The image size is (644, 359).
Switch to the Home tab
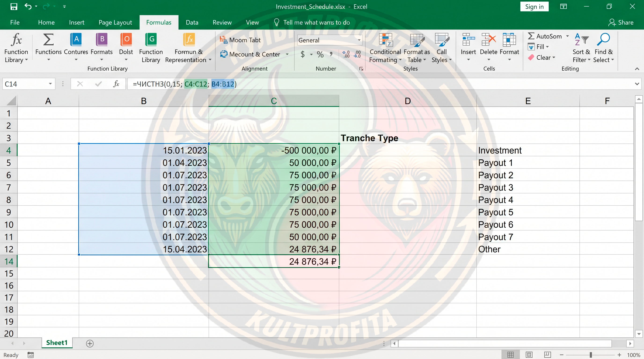click(x=46, y=22)
